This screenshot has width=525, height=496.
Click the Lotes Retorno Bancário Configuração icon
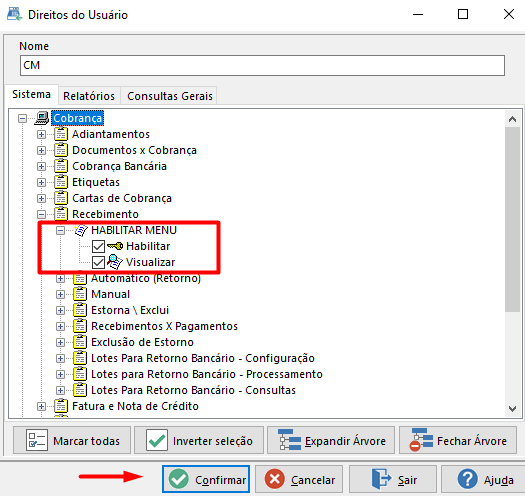coord(80,358)
